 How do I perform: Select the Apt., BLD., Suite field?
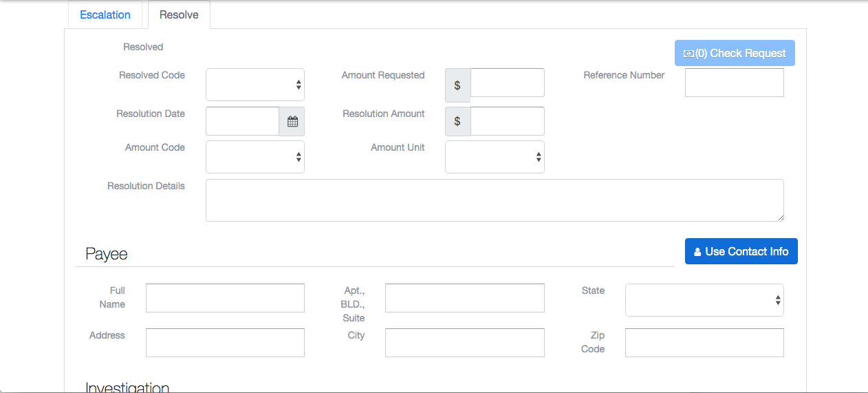pyautogui.click(x=464, y=298)
